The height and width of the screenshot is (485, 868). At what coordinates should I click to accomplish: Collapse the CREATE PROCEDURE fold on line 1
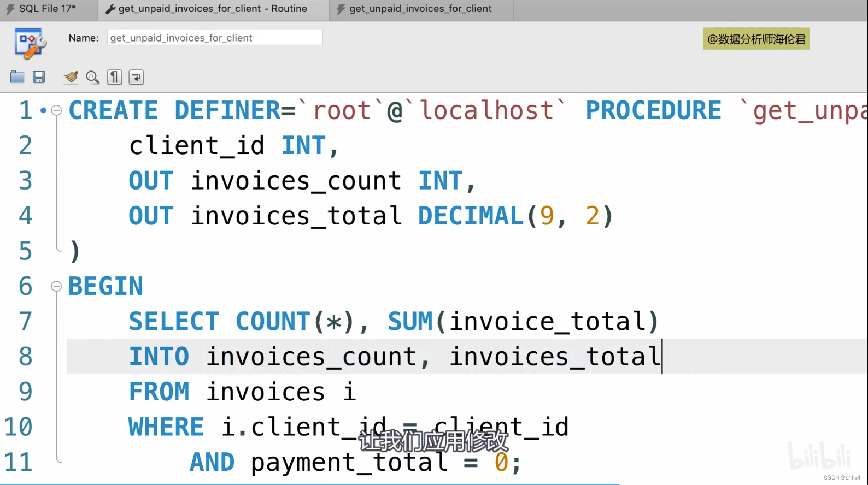point(56,110)
